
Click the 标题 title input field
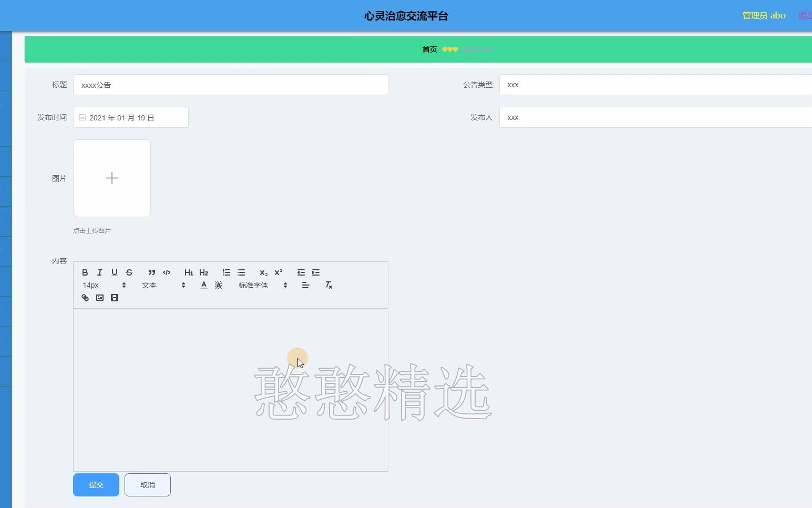coord(231,85)
